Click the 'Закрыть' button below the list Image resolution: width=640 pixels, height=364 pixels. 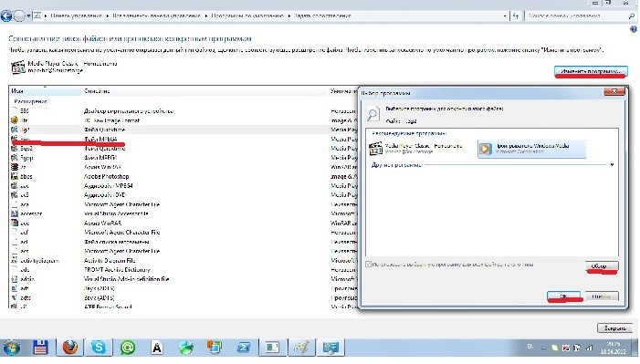pos(615,328)
